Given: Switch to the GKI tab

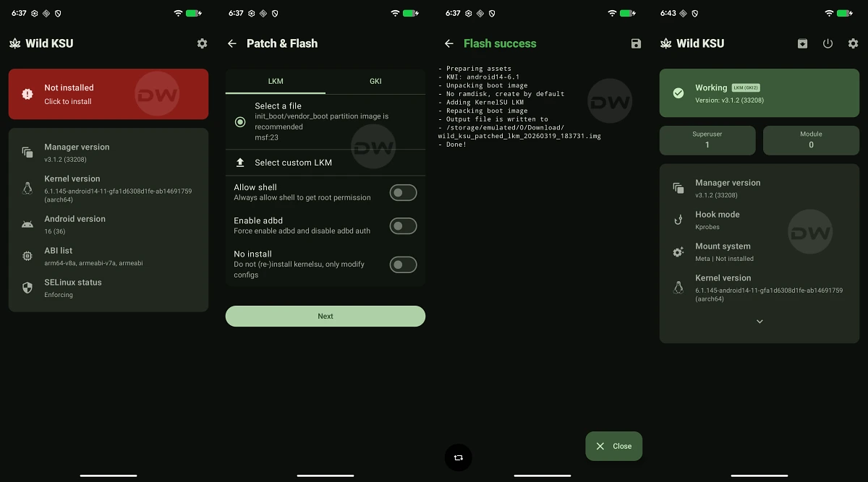Looking at the screenshot, I should click(x=375, y=81).
